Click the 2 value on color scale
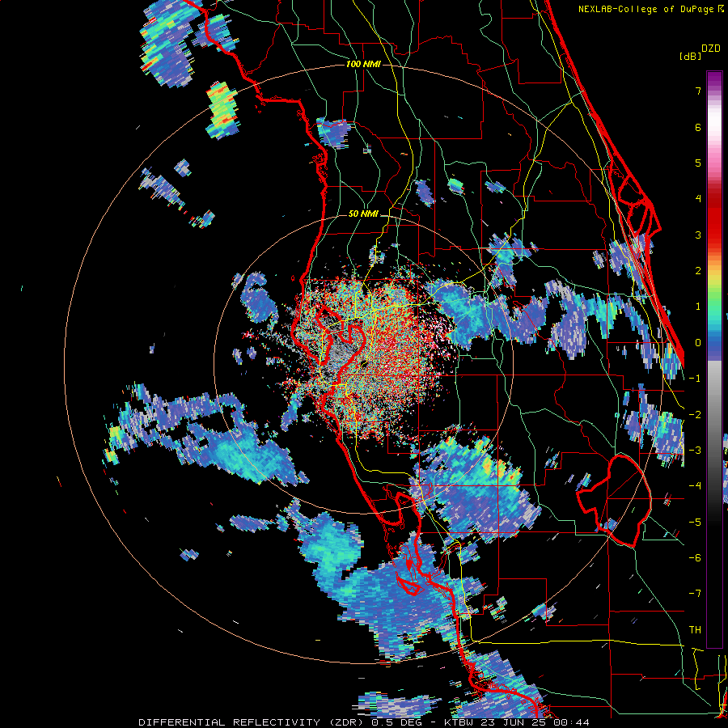This screenshot has height=728, width=728. click(x=698, y=271)
